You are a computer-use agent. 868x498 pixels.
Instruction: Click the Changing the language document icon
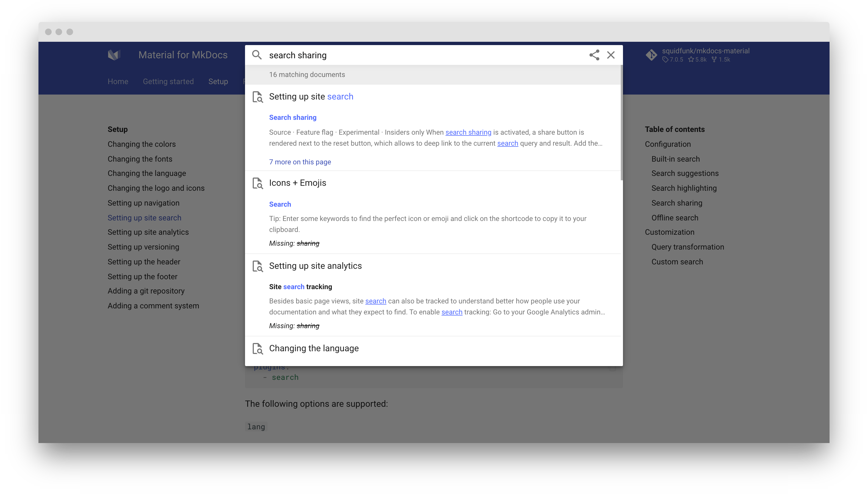(258, 348)
